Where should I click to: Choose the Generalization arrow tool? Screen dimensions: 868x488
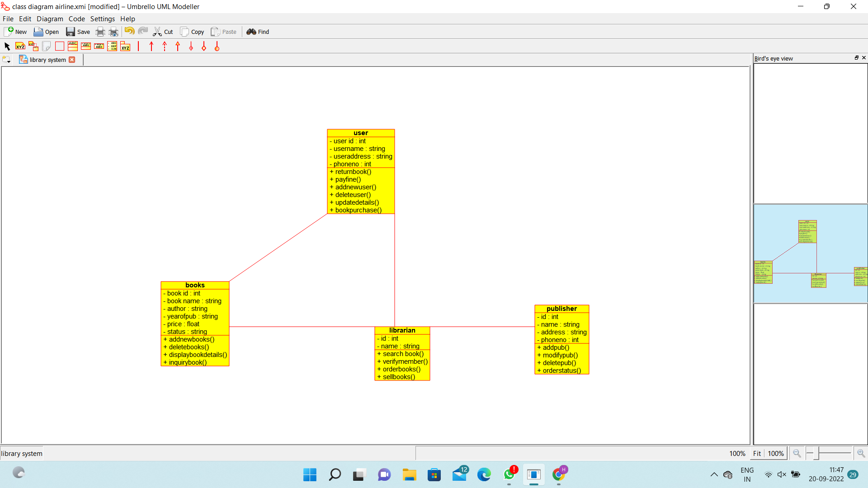[x=178, y=46]
